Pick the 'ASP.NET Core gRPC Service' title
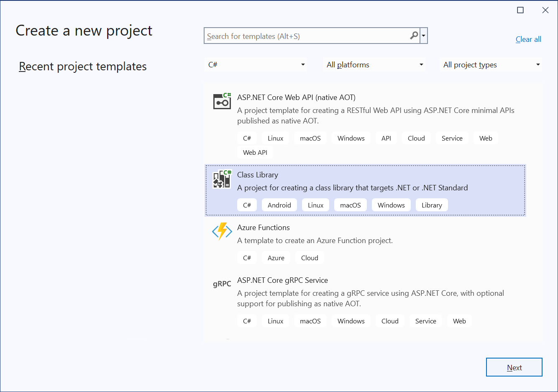The image size is (558, 392). tap(282, 280)
